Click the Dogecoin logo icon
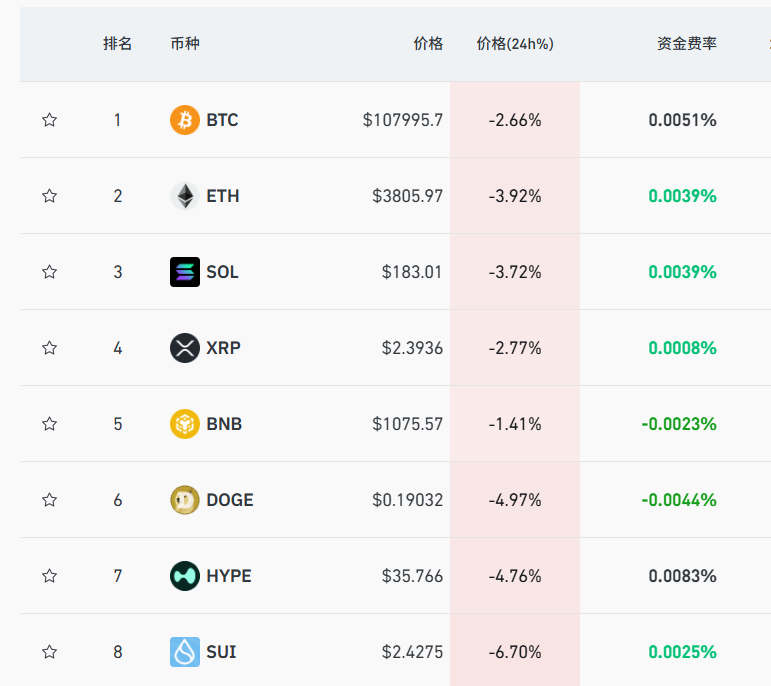The height and width of the screenshot is (686, 771). click(x=185, y=500)
